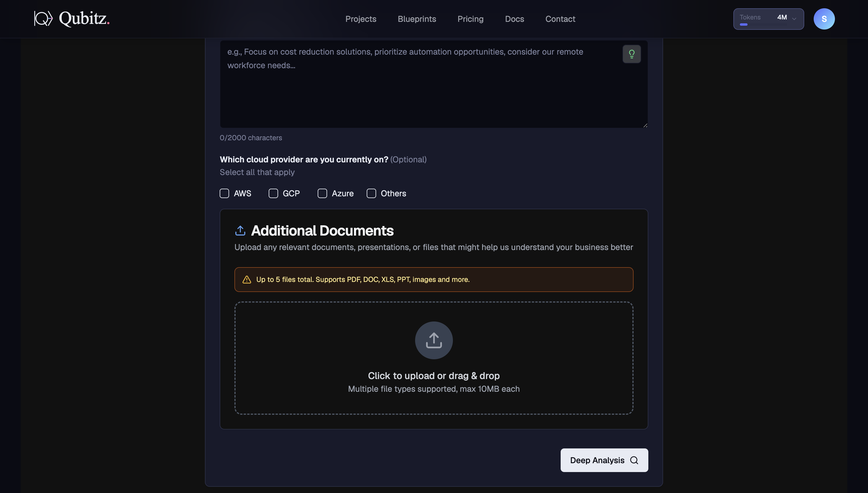Click 'Multiple file types supported, max 10MB each' text
The image size is (868, 493).
click(x=434, y=389)
